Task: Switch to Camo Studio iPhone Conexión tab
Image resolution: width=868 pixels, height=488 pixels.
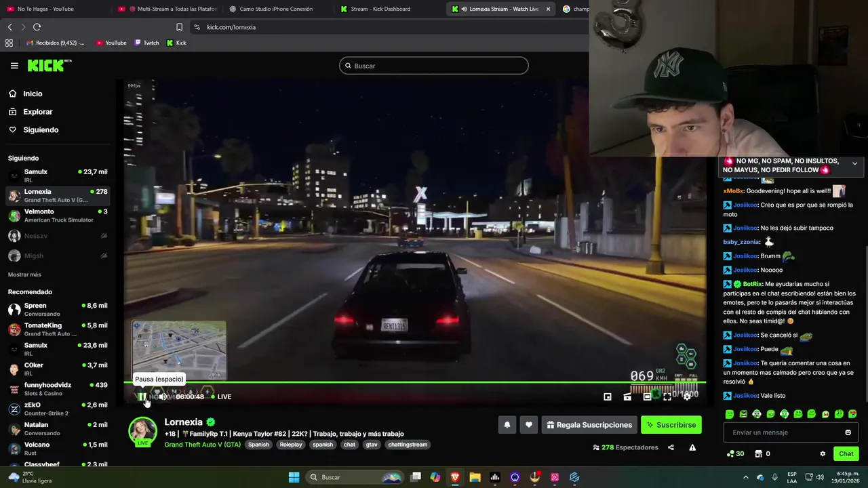Action: coord(276,9)
